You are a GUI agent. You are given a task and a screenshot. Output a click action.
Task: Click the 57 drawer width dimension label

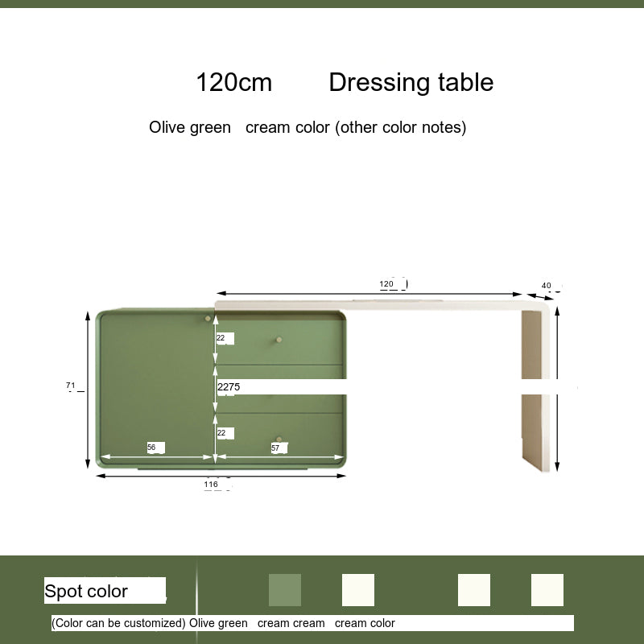(275, 448)
